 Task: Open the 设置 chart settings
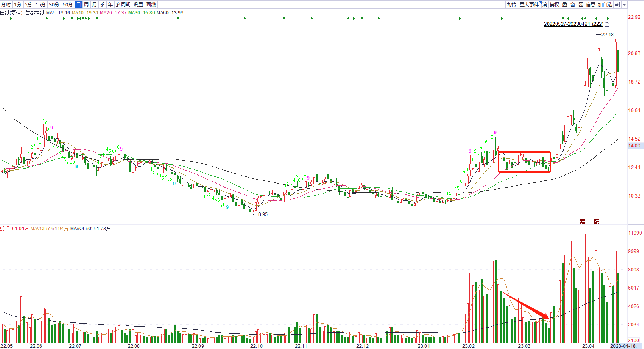click(138, 5)
